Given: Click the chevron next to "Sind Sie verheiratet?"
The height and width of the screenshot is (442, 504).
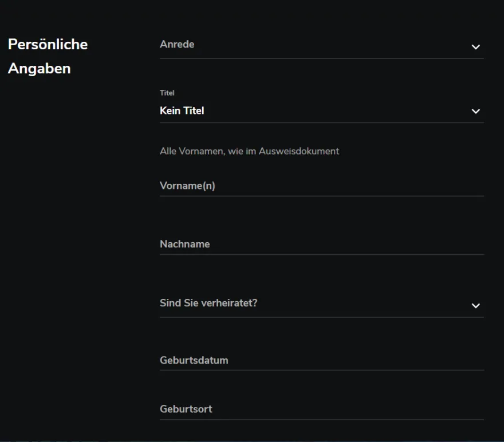Looking at the screenshot, I should [475, 305].
